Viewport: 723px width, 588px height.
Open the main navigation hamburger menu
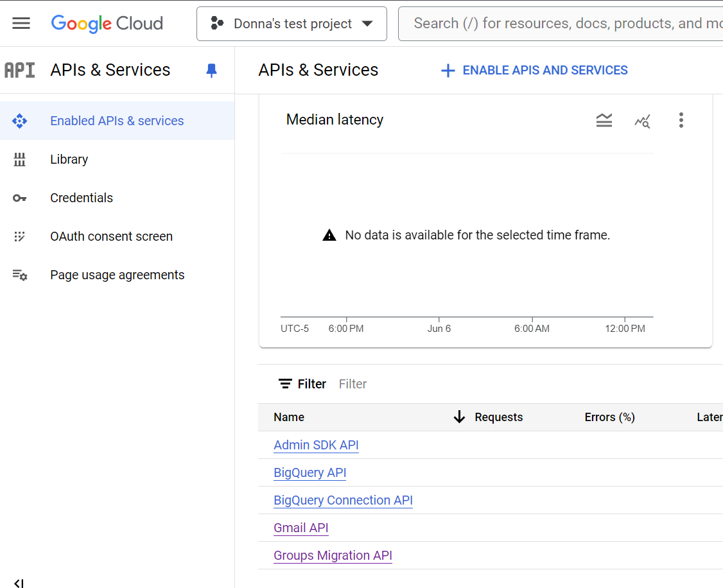(21, 23)
